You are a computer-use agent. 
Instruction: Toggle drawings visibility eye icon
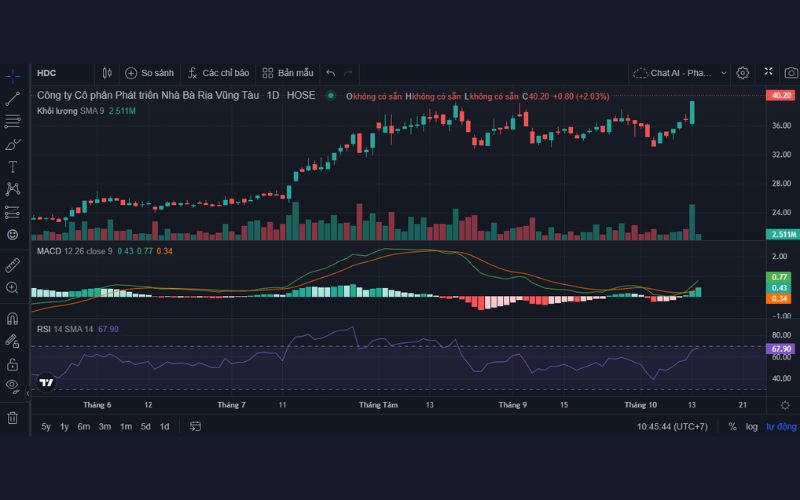tap(13, 386)
